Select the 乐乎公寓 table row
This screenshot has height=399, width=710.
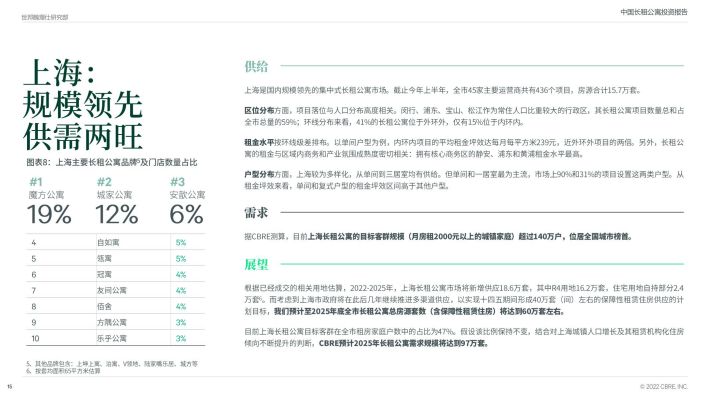[x=115, y=338]
